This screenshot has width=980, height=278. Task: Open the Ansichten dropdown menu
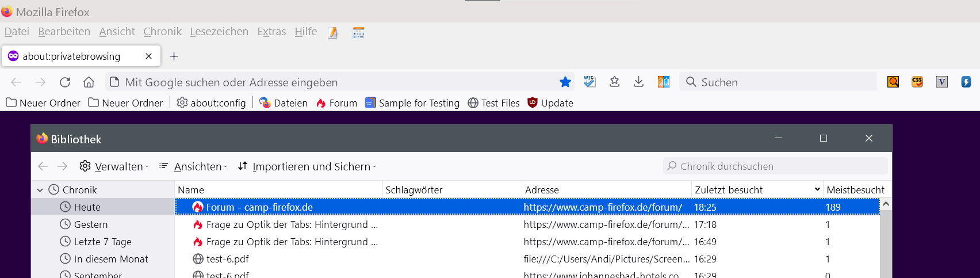click(x=193, y=166)
